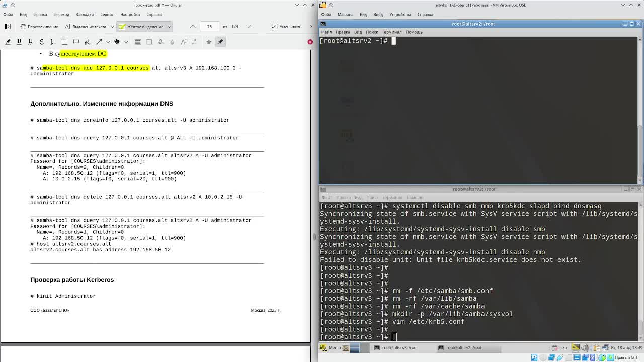The width and height of the screenshot is (644, 362).
Task: Open altsrv2 terminal Терминал menu
Action: (x=391, y=32)
